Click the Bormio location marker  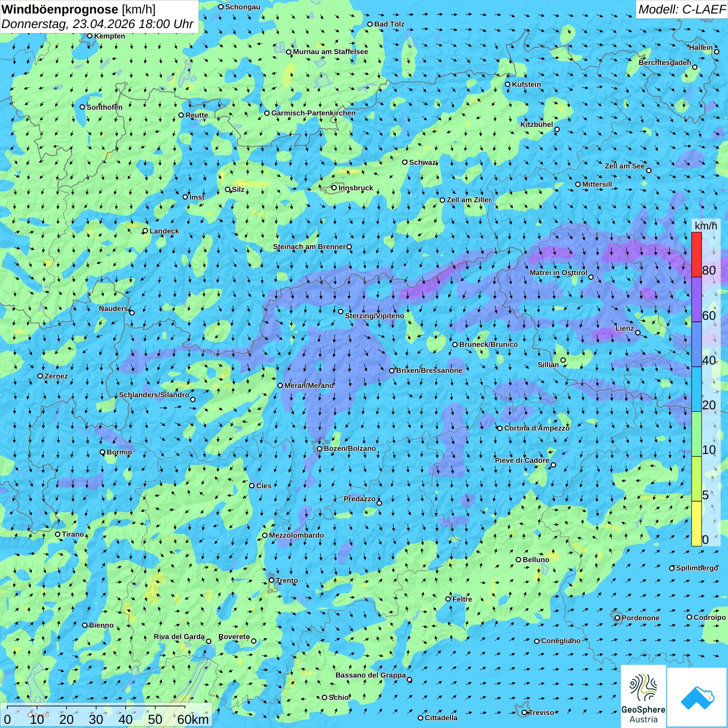coord(102,452)
